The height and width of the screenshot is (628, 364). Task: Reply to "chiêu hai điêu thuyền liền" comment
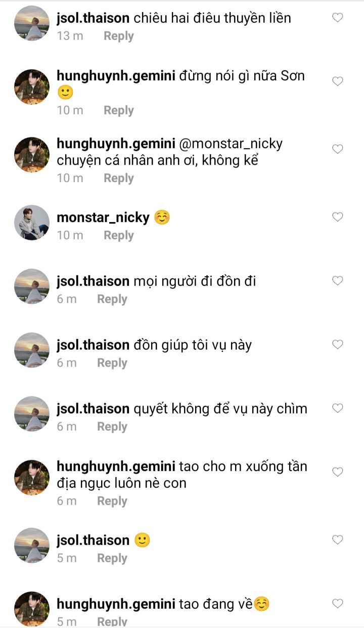tap(119, 36)
